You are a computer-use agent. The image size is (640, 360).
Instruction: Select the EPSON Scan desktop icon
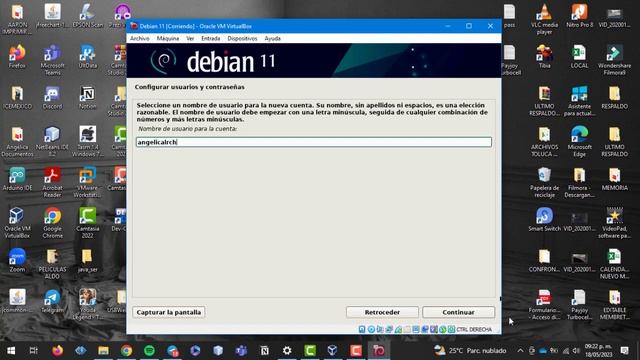[87, 16]
